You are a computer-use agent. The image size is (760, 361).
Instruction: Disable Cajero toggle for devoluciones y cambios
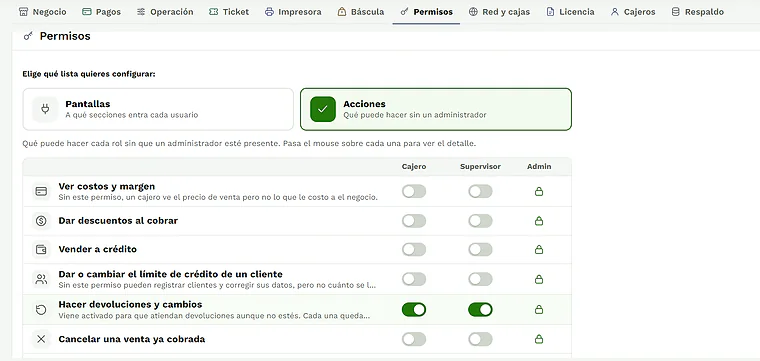click(x=414, y=309)
